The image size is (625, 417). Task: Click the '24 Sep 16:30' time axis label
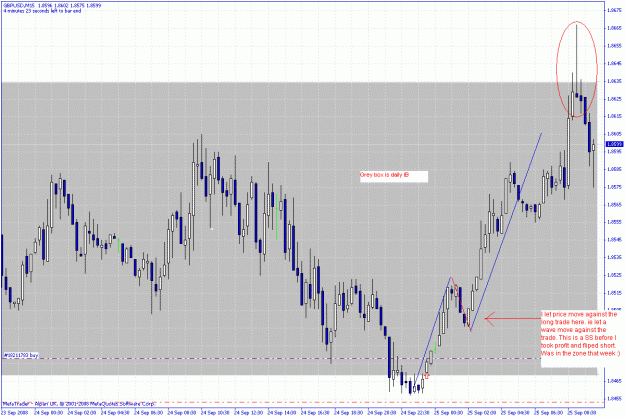point(315,413)
